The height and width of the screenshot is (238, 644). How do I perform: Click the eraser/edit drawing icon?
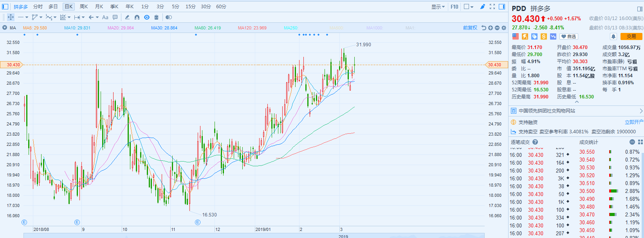click(x=127, y=17)
